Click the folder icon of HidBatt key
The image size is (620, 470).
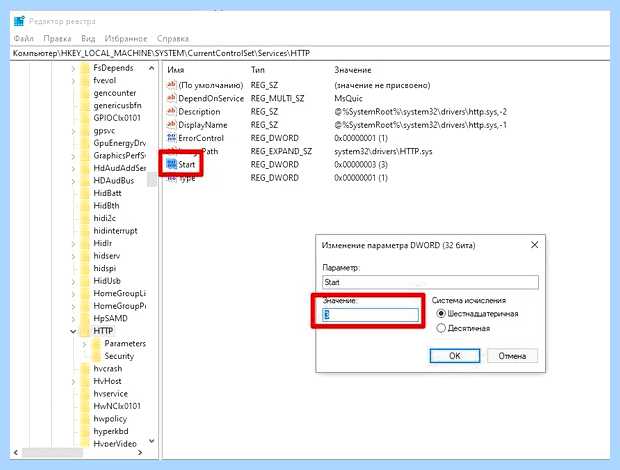click(x=85, y=193)
